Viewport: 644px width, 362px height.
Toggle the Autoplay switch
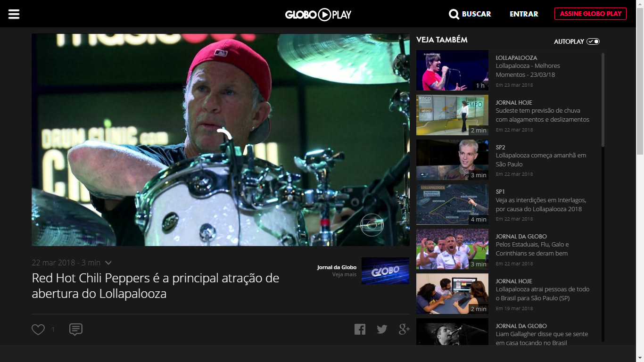click(593, 41)
